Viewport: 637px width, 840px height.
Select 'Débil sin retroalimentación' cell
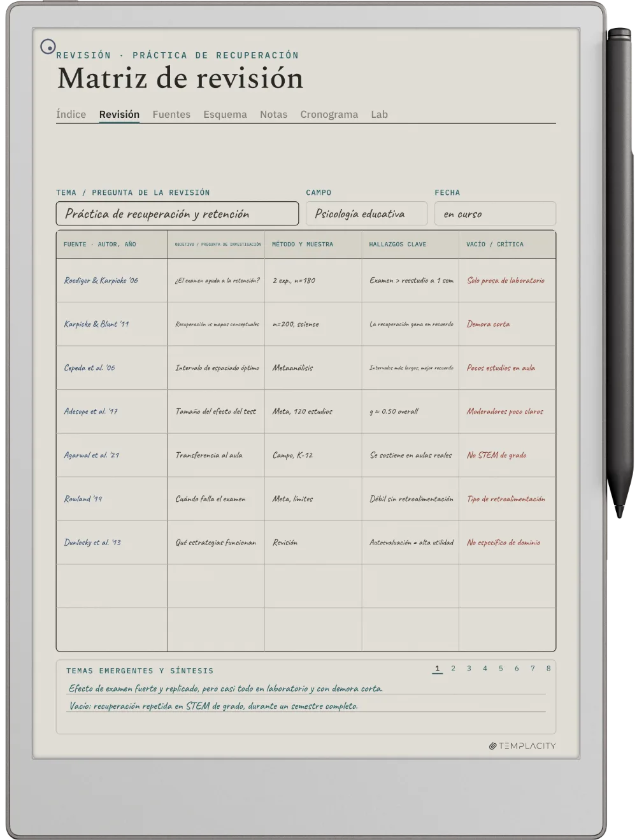click(410, 499)
